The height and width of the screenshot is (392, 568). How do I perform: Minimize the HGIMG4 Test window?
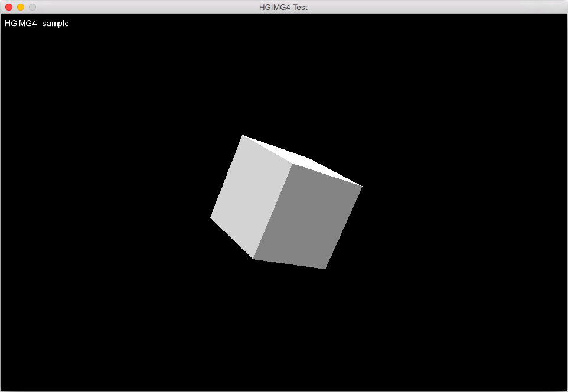click(x=21, y=7)
